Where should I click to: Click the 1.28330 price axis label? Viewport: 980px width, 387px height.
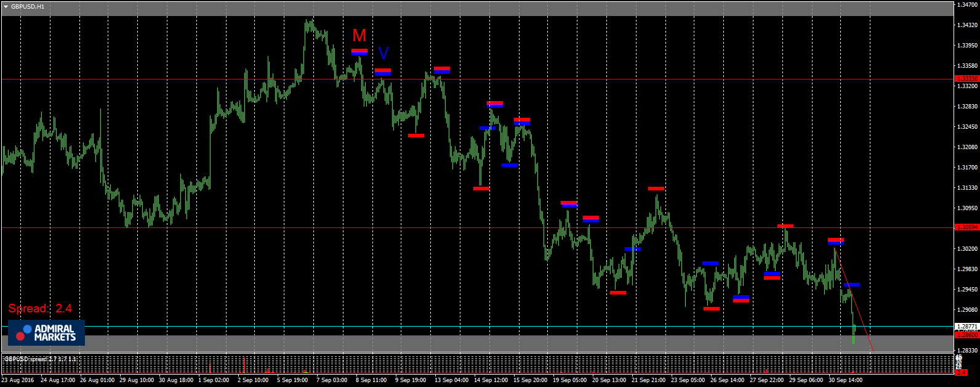pyautogui.click(x=968, y=351)
